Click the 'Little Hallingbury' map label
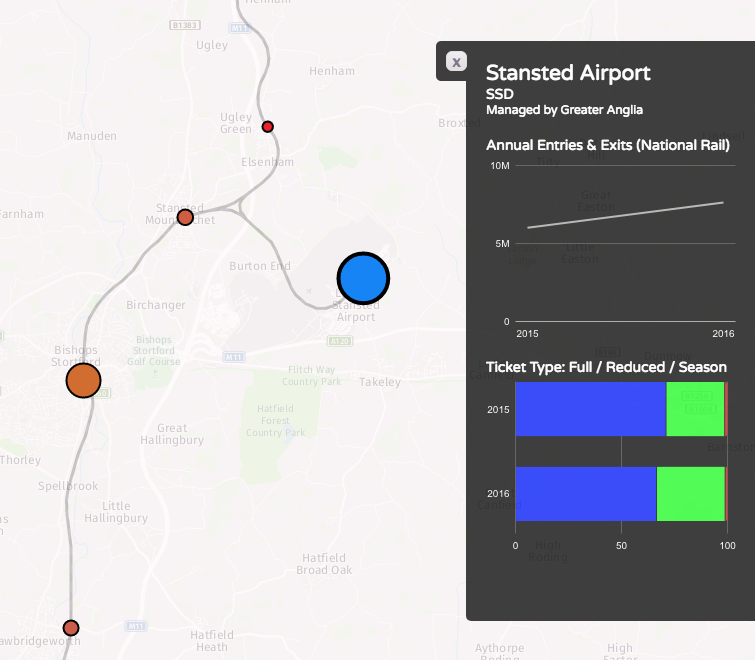This screenshot has height=660, width=755. [116, 512]
